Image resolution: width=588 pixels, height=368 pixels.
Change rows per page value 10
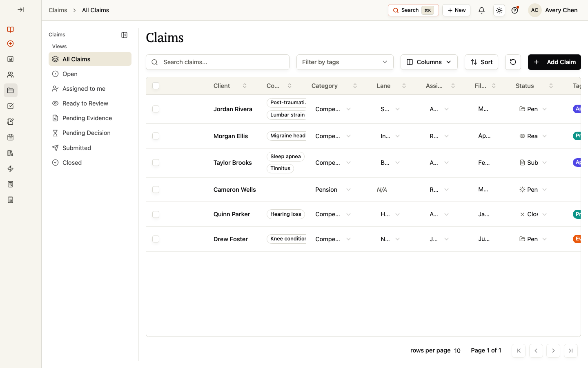click(457, 351)
